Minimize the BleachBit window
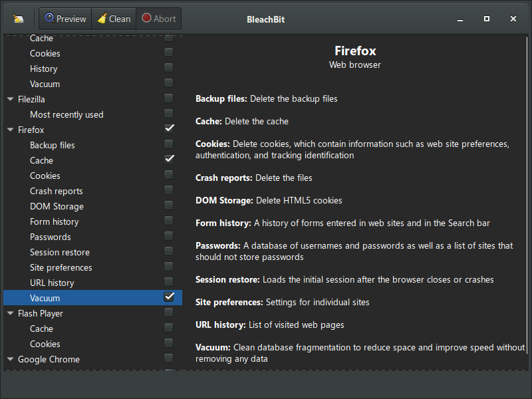Image resolution: width=532 pixels, height=399 pixels. (460, 19)
